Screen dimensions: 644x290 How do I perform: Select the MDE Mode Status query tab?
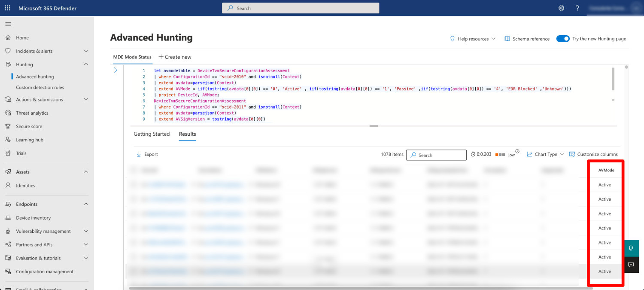(132, 57)
